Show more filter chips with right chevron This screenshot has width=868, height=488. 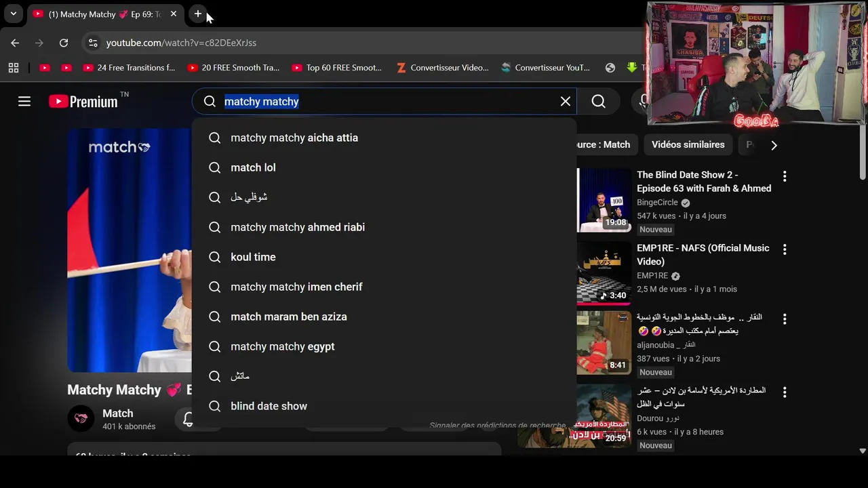click(x=774, y=145)
